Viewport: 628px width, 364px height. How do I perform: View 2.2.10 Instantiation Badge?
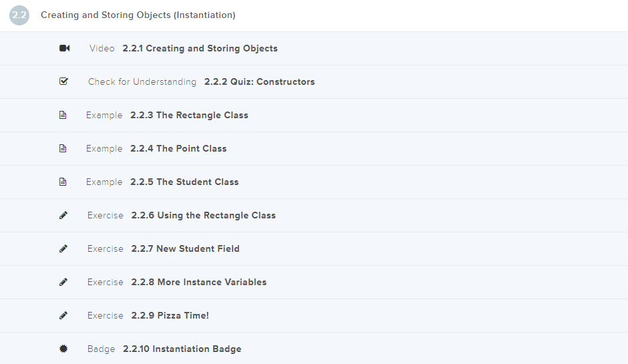coord(182,349)
